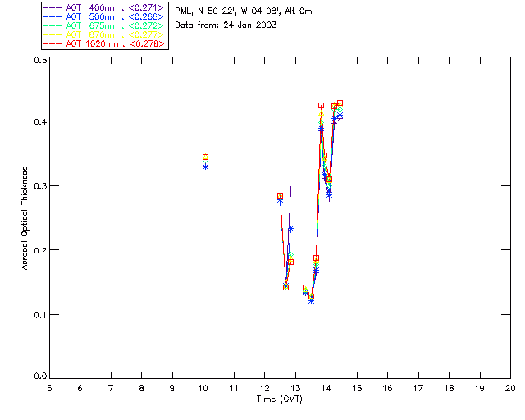The height and width of the screenshot is (420, 525).
Task: Click the y-axis tick label 0.3
Action: pos(40,186)
